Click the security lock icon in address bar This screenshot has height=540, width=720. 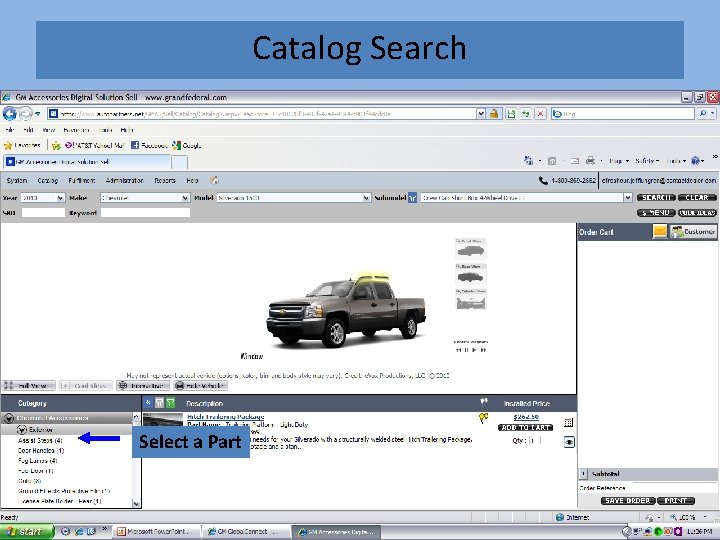pos(494,113)
